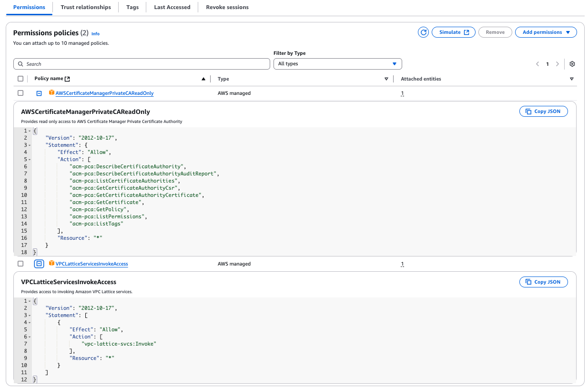Check the VPCLatticeServicesInvokeAccess row checkbox
The width and height of the screenshot is (588, 389).
(x=20, y=264)
